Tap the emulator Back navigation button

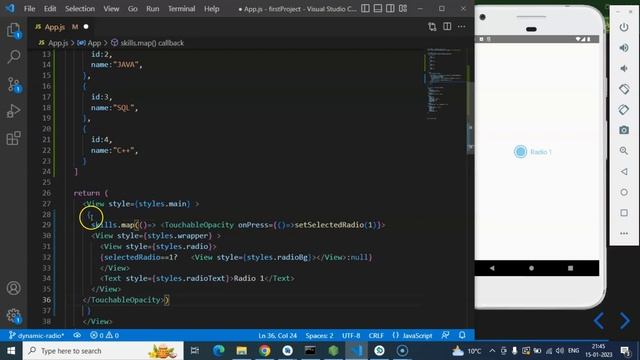(492, 268)
